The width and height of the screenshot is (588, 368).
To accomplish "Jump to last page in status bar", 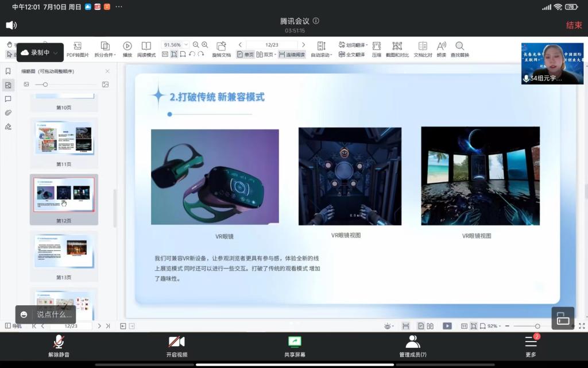I will (x=108, y=326).
